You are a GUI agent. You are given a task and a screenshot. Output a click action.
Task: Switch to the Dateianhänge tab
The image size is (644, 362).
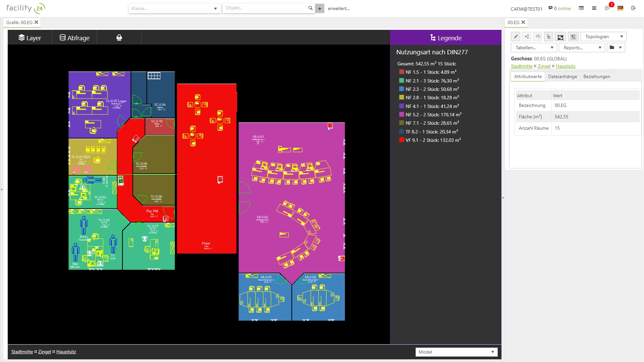[x=562, y=76]
